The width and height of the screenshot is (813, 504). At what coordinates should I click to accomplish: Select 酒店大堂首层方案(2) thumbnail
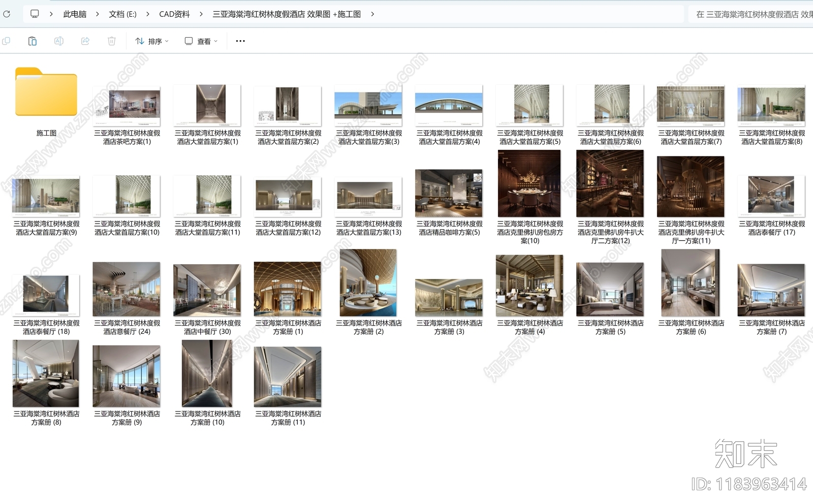click(x=288, y=106)
